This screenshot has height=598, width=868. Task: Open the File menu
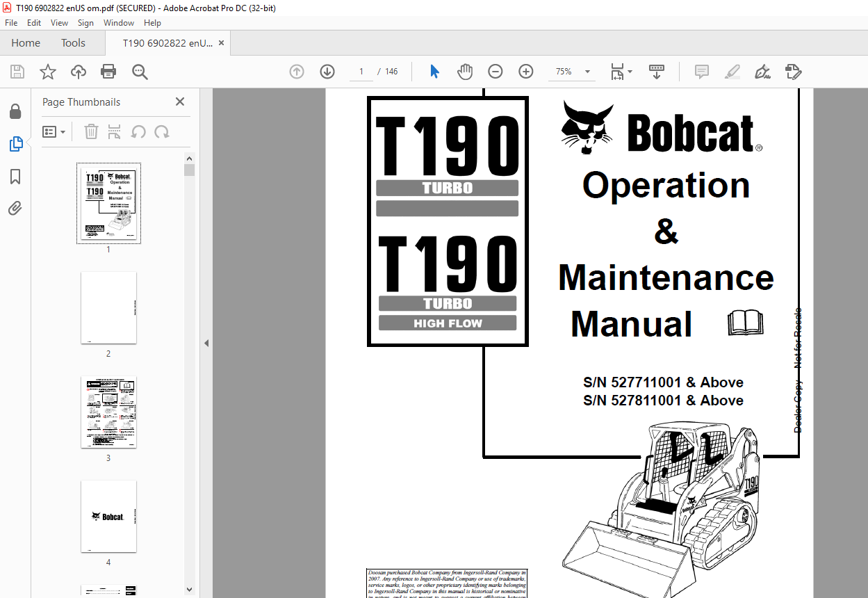click(11, 23)
